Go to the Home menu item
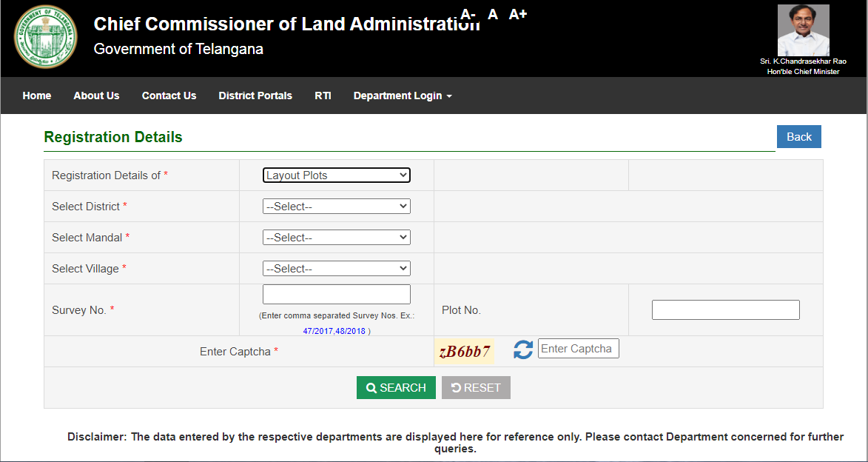The height and width of the screenshot is (462, 868). coord(37,96)
